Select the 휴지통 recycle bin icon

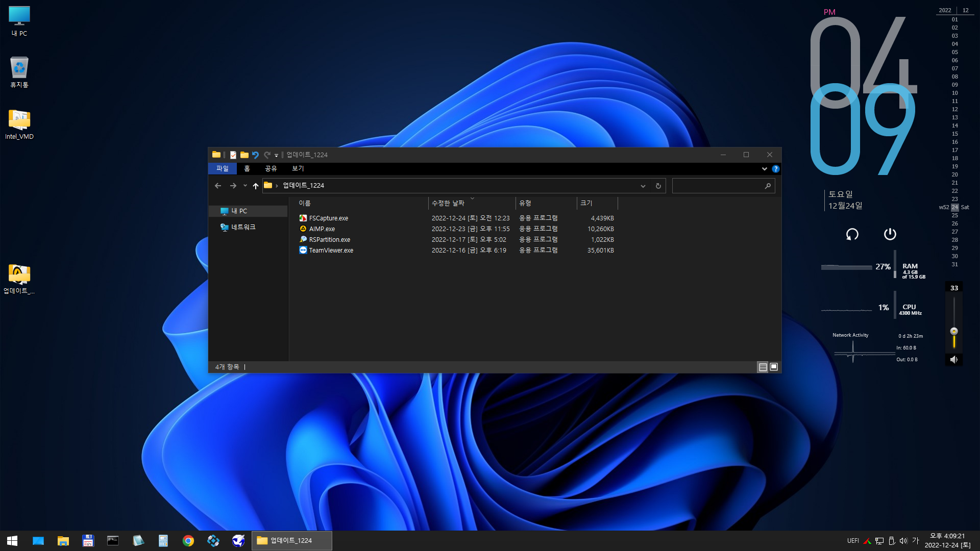pyautogui.click(x=19, y=72)
